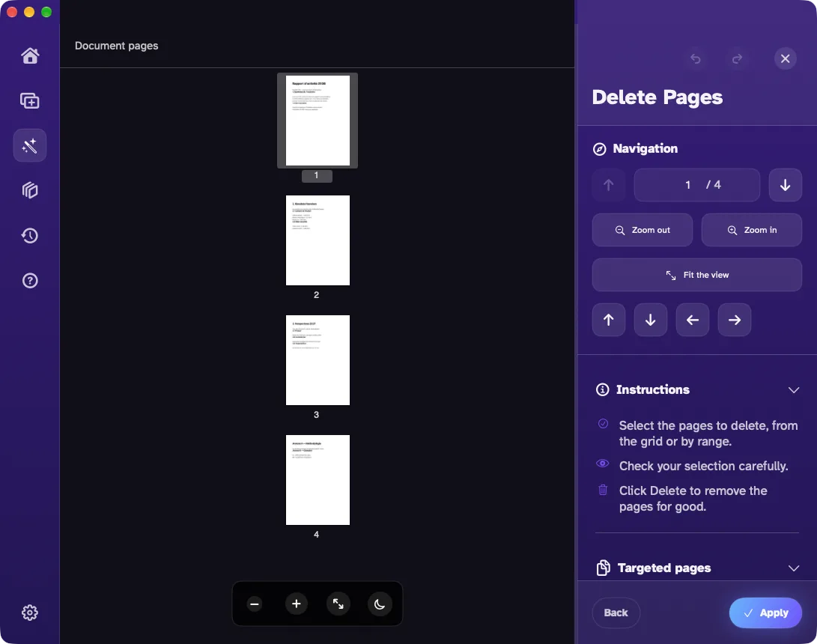Click the Targeted pages document icon
The width and height of the screenshot is (817, 644).
tap(604, 568)
